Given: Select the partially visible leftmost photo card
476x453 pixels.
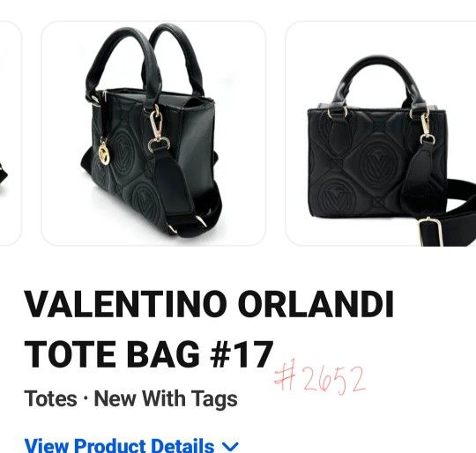Looking at the screenshot, I should 10,133.
